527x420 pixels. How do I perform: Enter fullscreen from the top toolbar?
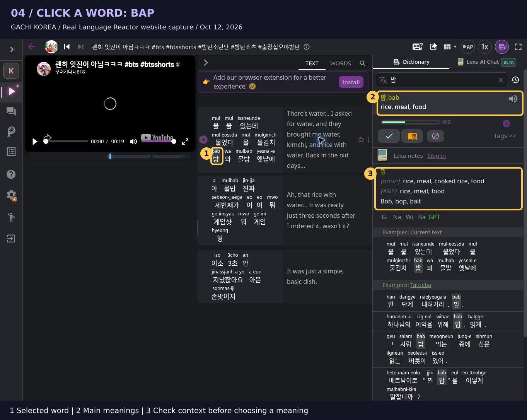518,47
